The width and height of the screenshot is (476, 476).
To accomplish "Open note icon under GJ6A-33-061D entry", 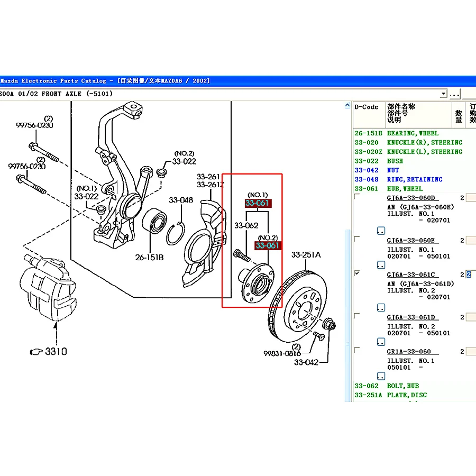I will pyautogui.click(x=381, y=342).
